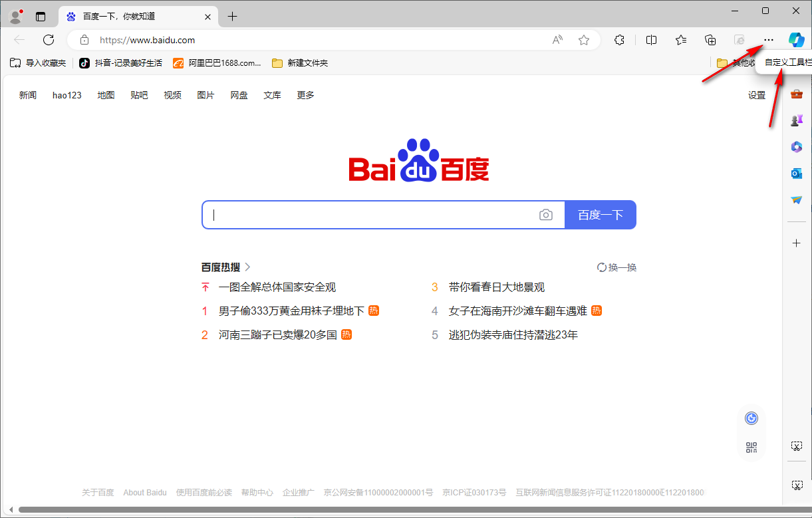Image resolution: width=812 pixels, height=518 pixels.
Task: Close the 百度一下 tab
Action: [208, 17]
